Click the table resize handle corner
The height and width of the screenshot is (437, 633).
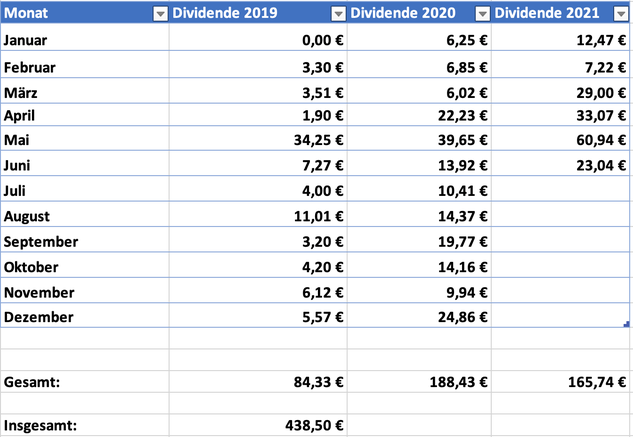627,324
